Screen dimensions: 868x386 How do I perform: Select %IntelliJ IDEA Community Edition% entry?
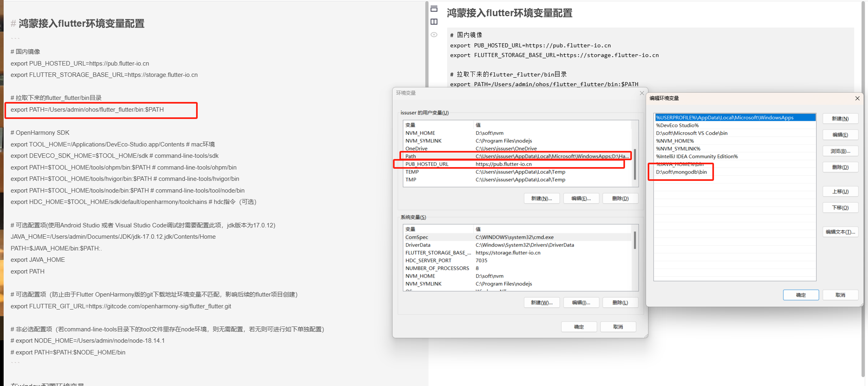tap(735, 156)
